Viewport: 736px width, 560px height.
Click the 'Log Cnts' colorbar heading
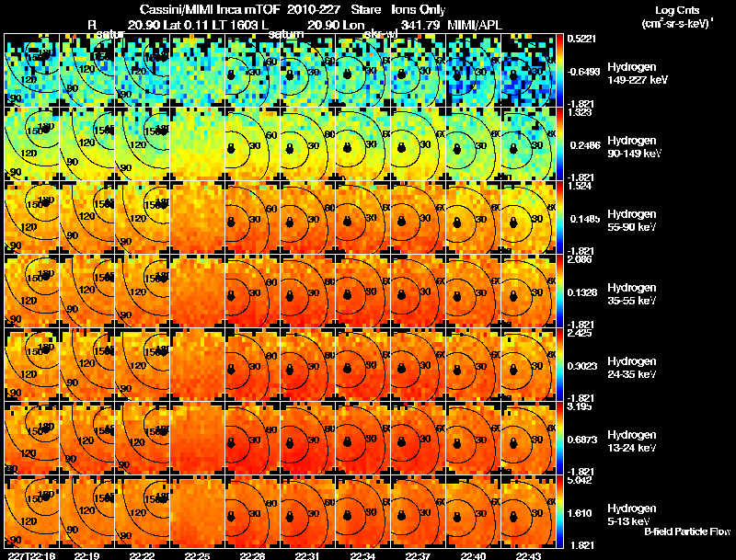677,10
